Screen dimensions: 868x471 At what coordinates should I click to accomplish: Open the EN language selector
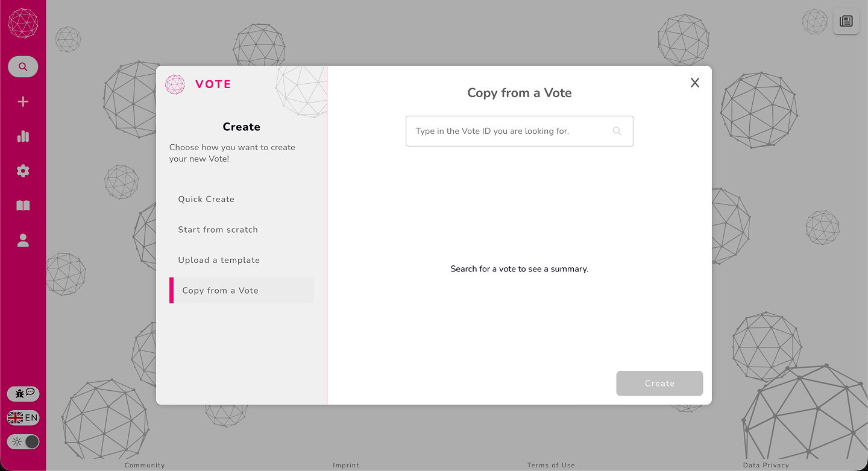tap(23, 417)
